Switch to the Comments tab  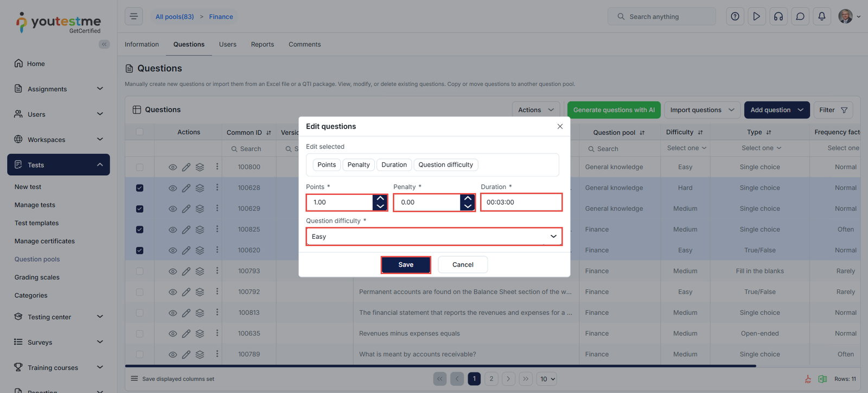304,45
